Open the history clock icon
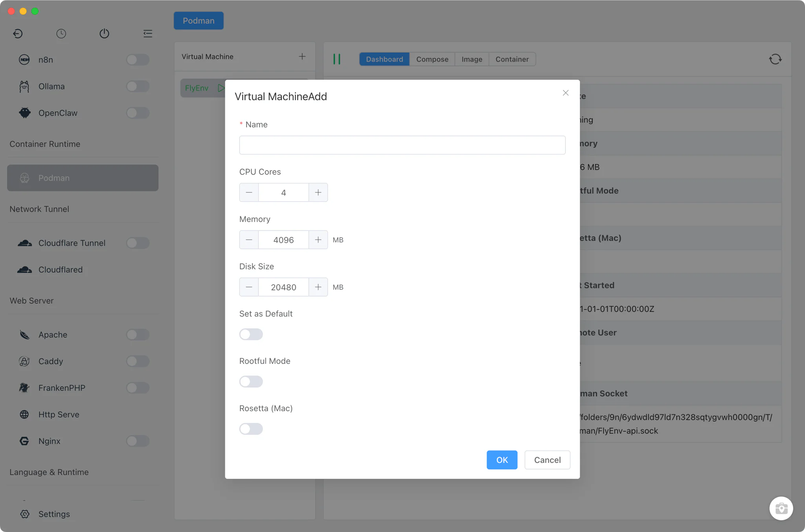The width and height of the screenshot is (805, 532). coord(61,34)
